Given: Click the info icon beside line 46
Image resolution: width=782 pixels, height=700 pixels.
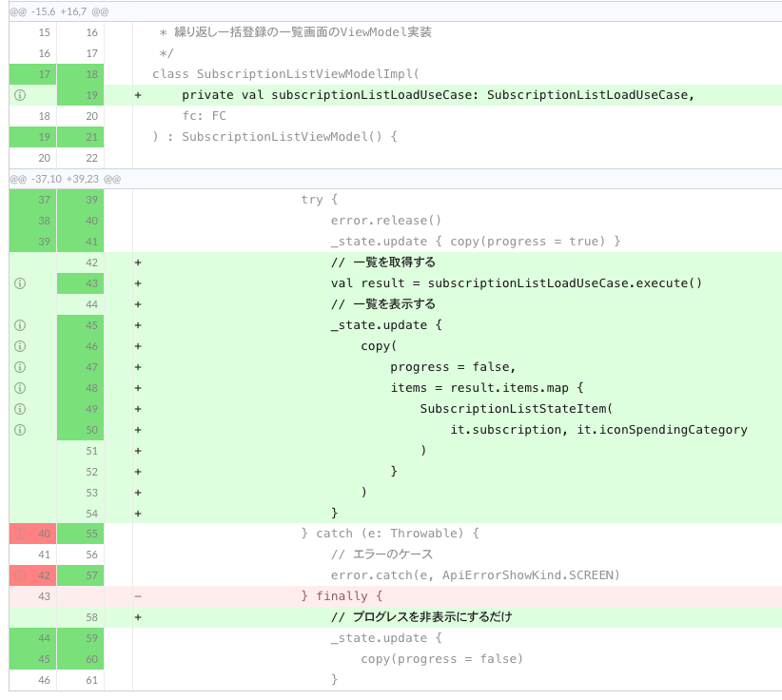Looking at the screenshot, I should click(x=20, y=346).
